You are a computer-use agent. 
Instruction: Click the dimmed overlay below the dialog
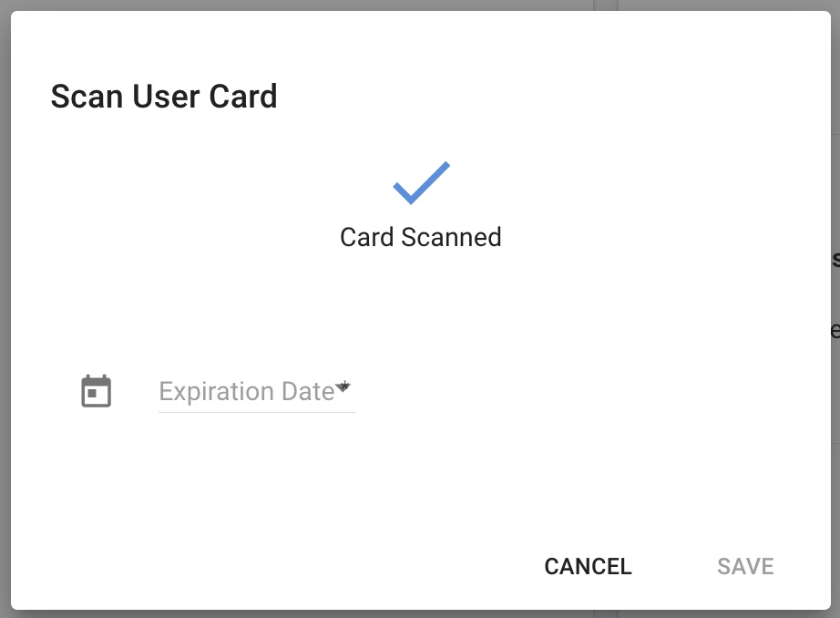coord(420,613)
